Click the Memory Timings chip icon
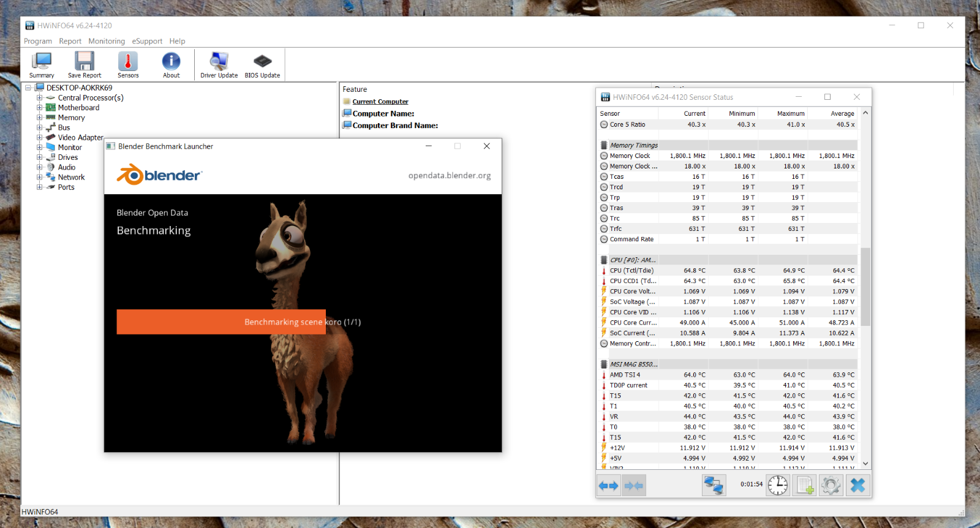Viewport: 980px width, 528px height. click(x=604, y=145)
